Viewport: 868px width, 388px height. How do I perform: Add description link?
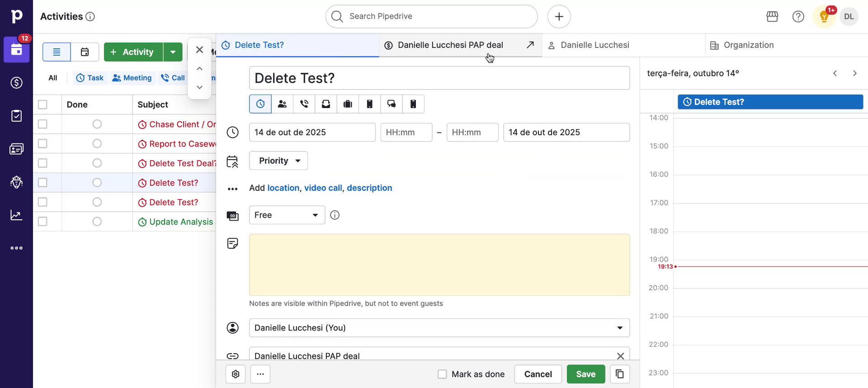[x=369, y=188]
